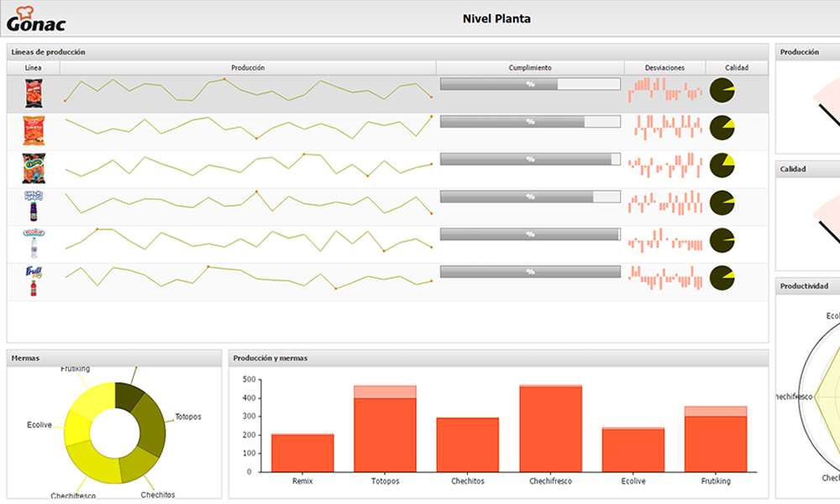Open the Ecolive water bottle line
This screenshot has width=840, height=504.
tap(34, 244)
